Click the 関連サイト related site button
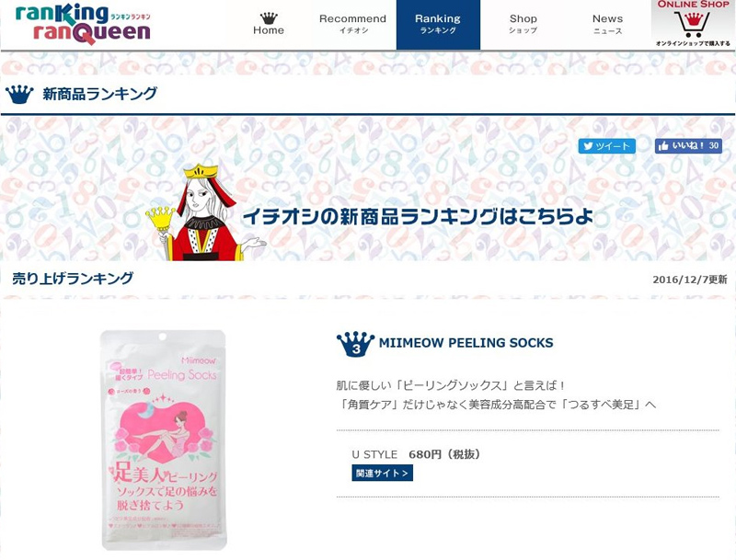Viewport: 736px width, 560px height. pos(382,473)
